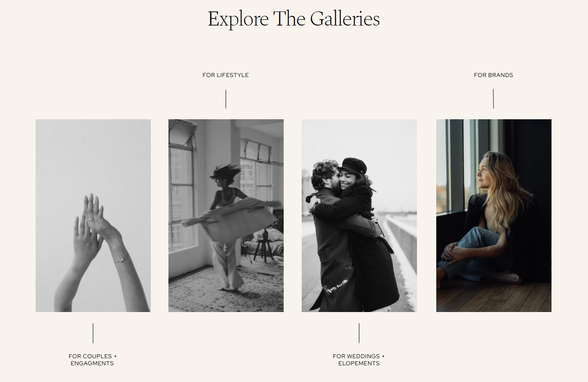Image resolution: width=588 pixels, height=382 pixels.
Task: Click the ring on the raised hand
Action: pos(91,219)
